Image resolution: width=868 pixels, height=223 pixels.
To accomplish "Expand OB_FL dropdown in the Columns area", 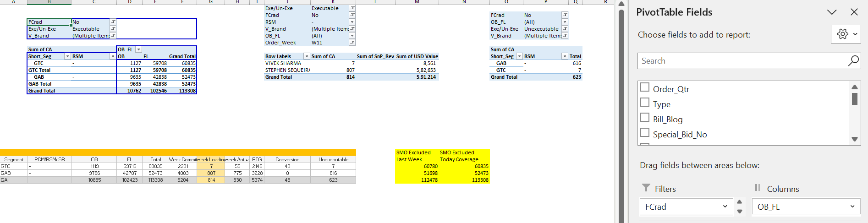I will pos(852,207).
